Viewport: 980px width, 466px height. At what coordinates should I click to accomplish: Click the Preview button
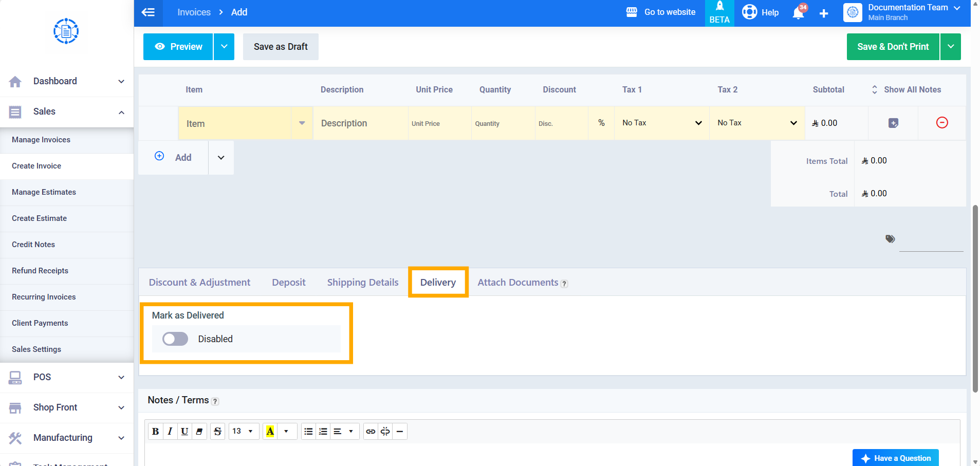pos(178,47)
